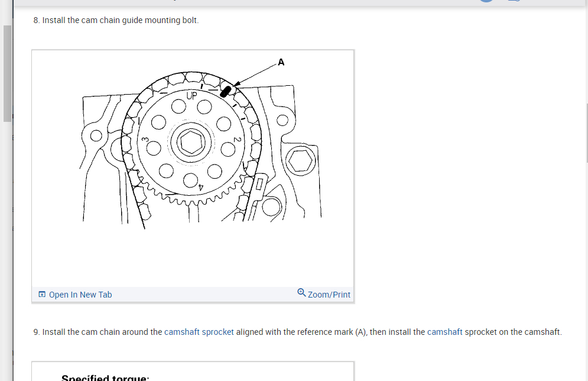Click the icon beside Open In New Tab

[42, 294]
